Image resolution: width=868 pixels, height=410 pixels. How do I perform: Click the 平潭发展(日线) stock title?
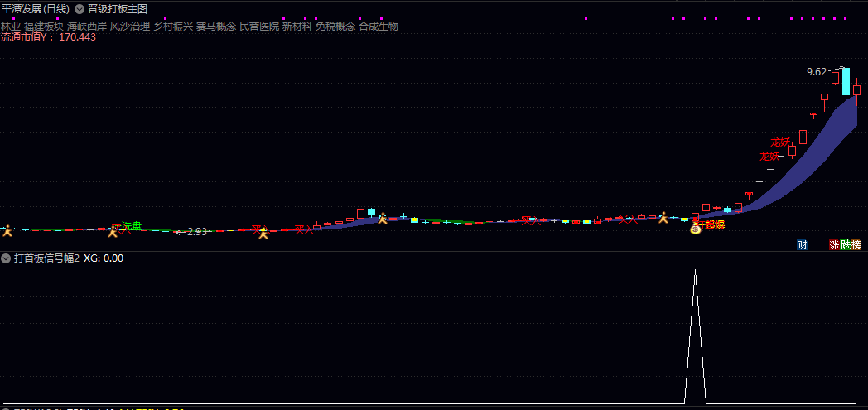[36, 9]
